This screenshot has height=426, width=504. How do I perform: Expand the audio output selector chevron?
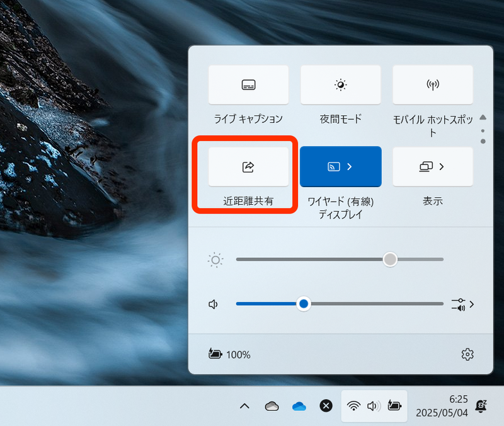pos(472,304)
